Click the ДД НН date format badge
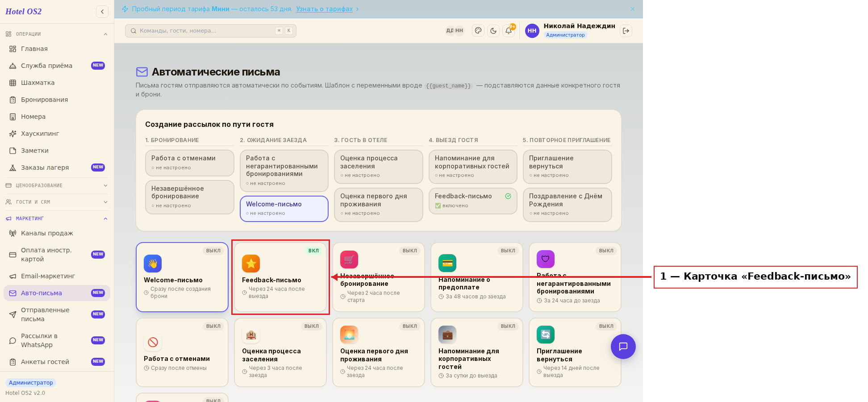Image resolution: width=868 pixels, height=402 pixels. click(455, 31)
